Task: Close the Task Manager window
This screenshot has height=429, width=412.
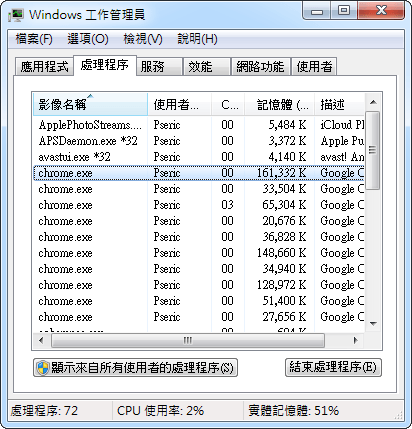Action: pos(381,11)
